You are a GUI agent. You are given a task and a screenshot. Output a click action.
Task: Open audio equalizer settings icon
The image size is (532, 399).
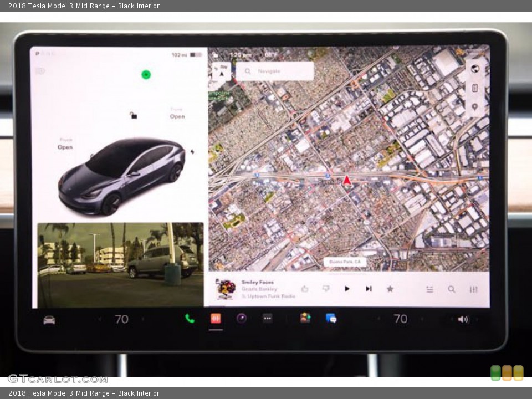coord(473,289)
